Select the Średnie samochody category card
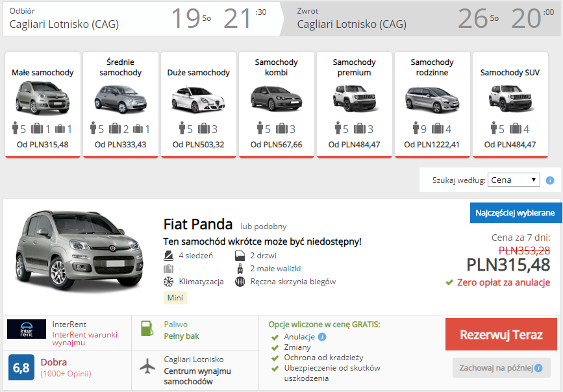This screenshot has height=392, width=563. click(x=121, y=105)
